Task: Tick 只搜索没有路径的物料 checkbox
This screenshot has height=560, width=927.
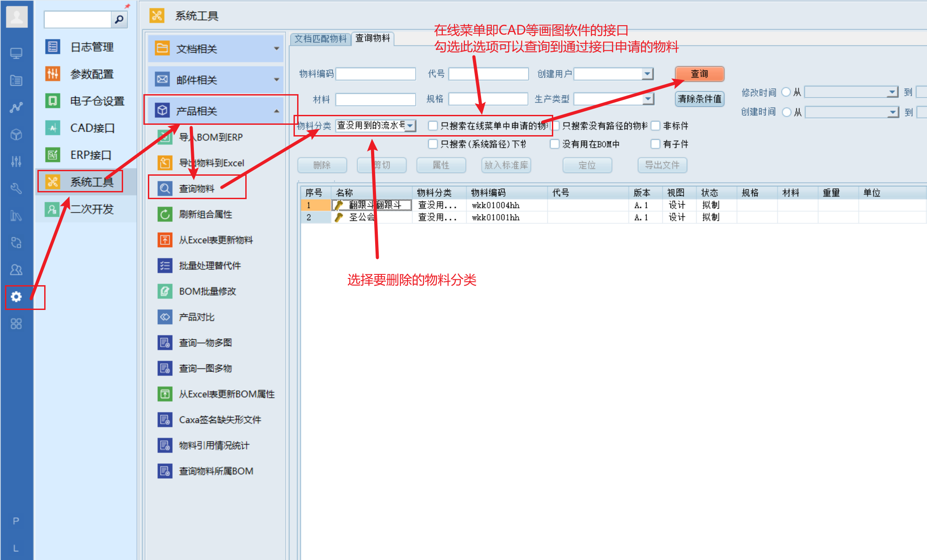Action: click(555, 126)
